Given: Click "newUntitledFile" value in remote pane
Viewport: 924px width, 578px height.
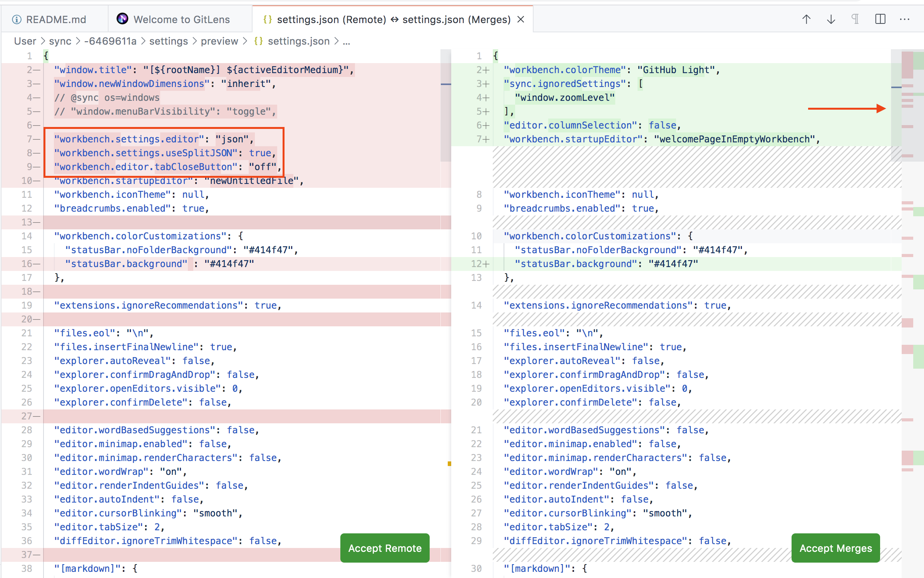Looking at the screenshot, I should (251, 180).
